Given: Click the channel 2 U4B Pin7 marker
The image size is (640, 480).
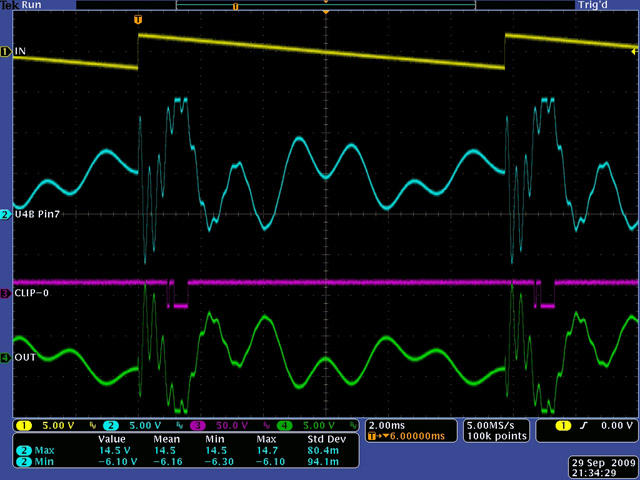Looking at the screenshot, I should 6,215.
